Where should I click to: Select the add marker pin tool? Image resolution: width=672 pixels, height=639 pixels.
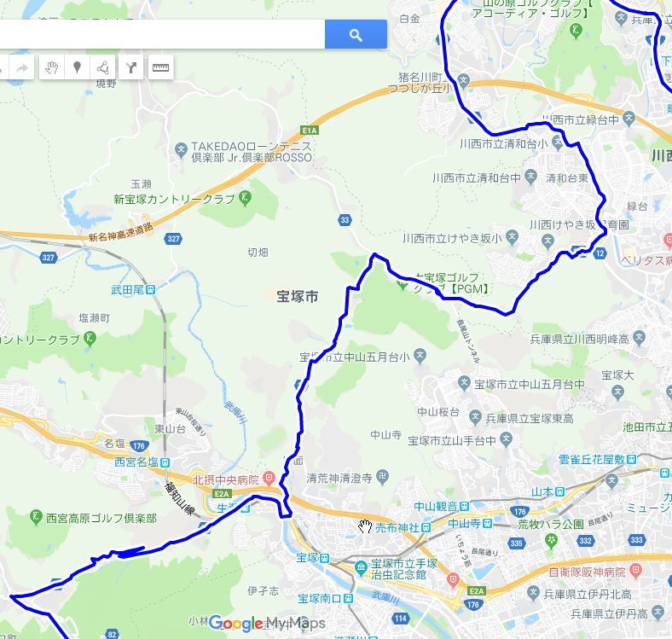[77, 67]
